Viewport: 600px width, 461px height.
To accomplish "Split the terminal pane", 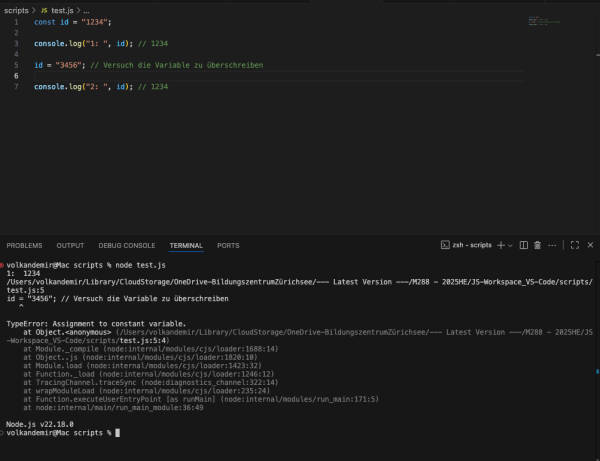I will pos(524,245).
